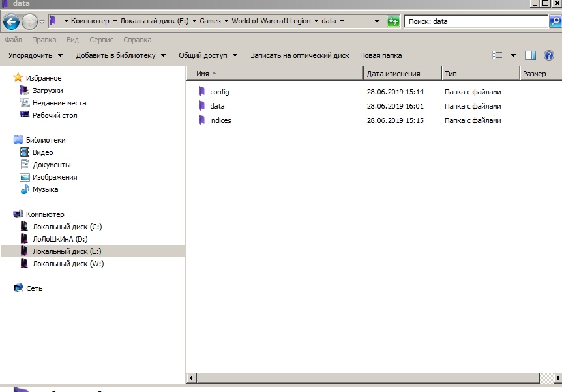562x392 pixels.
Task: Select Загрузки in the favorites list
Action: (48, 91)
